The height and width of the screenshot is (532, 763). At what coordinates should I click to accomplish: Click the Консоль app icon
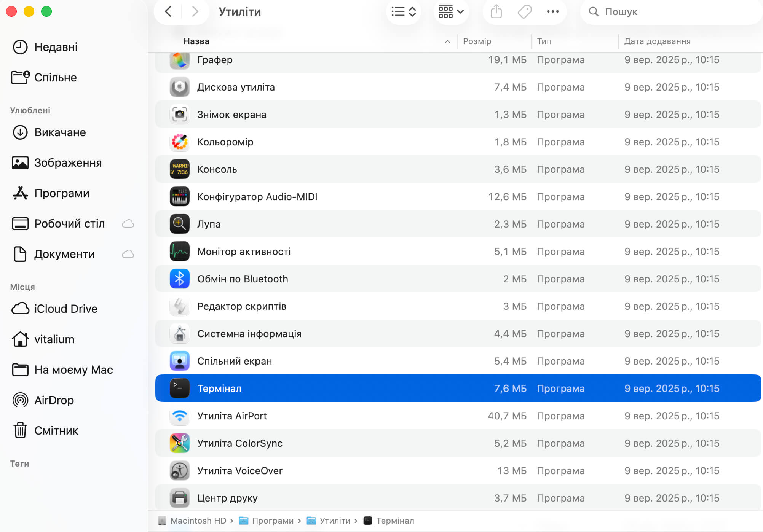tap(180, 169)
